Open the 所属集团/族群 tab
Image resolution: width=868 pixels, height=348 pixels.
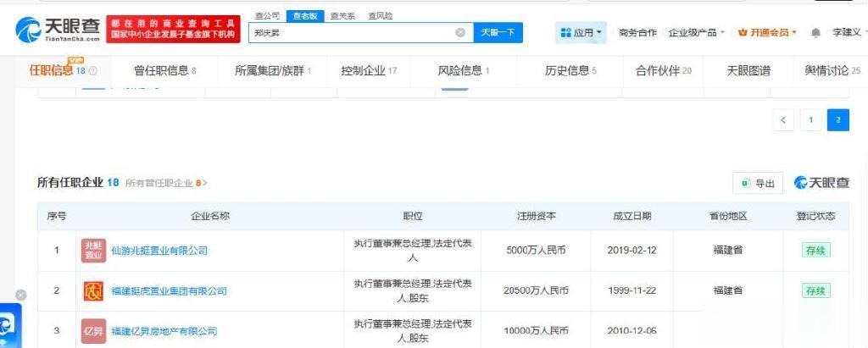point(273,71)
